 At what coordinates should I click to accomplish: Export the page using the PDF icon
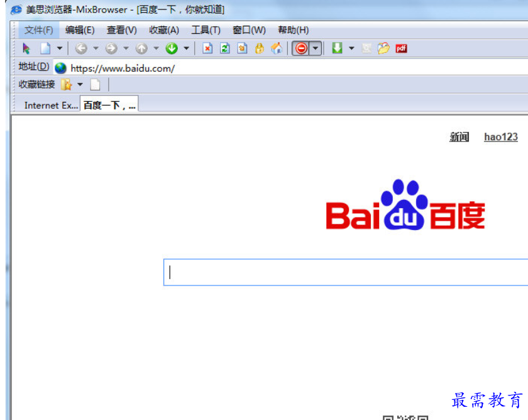[x=400, y=48]
